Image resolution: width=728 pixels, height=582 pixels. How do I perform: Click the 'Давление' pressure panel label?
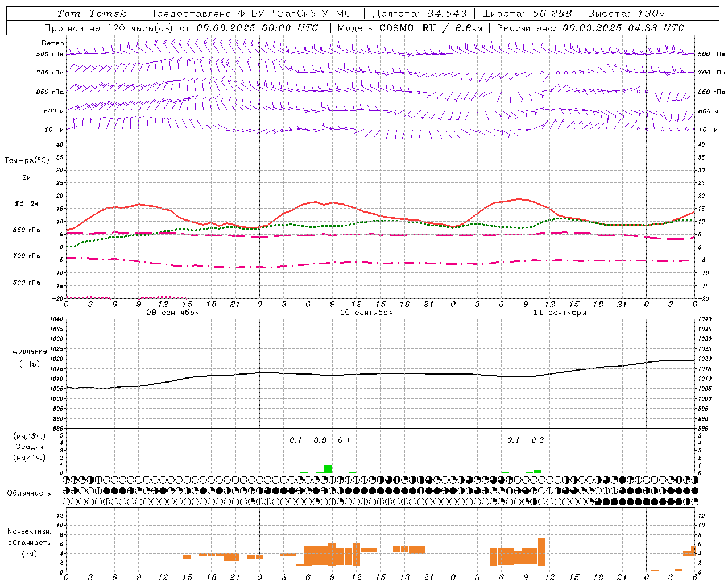tap(30, 351)
